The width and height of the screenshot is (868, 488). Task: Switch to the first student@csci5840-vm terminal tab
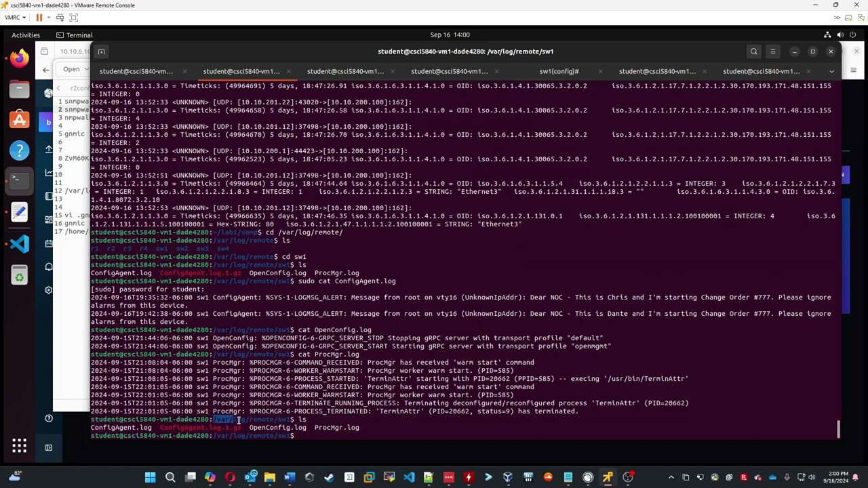coord(136,71)
